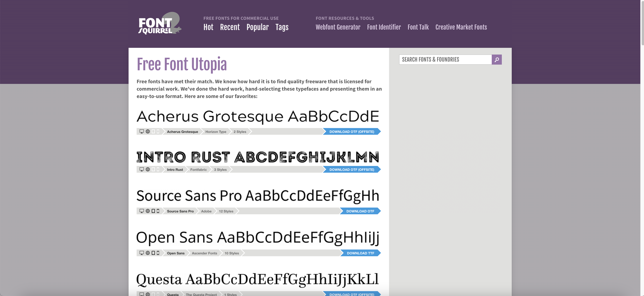Open the Source Sans Pro name link
Image resolution: width=644 pixels, height=296 pixels.
coord(180,211)
